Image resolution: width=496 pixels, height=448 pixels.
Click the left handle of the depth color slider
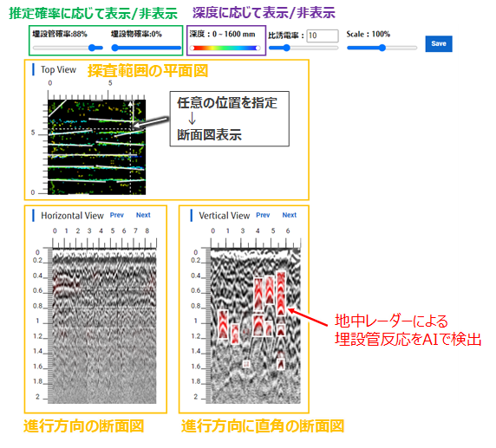[x=193, y=48]
